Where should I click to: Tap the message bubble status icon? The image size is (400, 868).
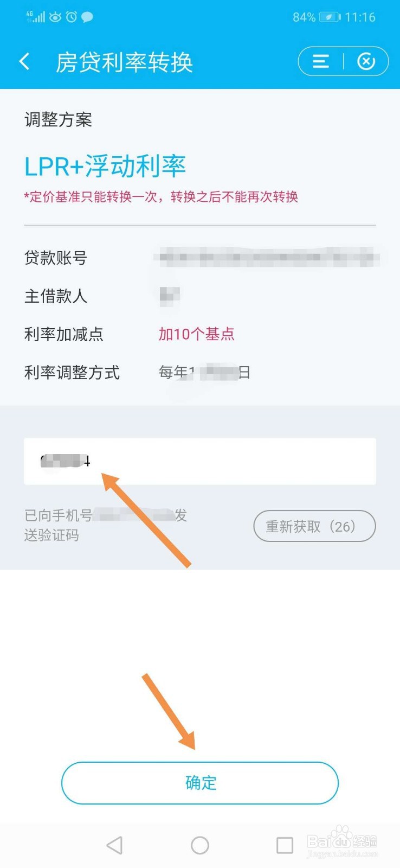click(x=87, y=17)
